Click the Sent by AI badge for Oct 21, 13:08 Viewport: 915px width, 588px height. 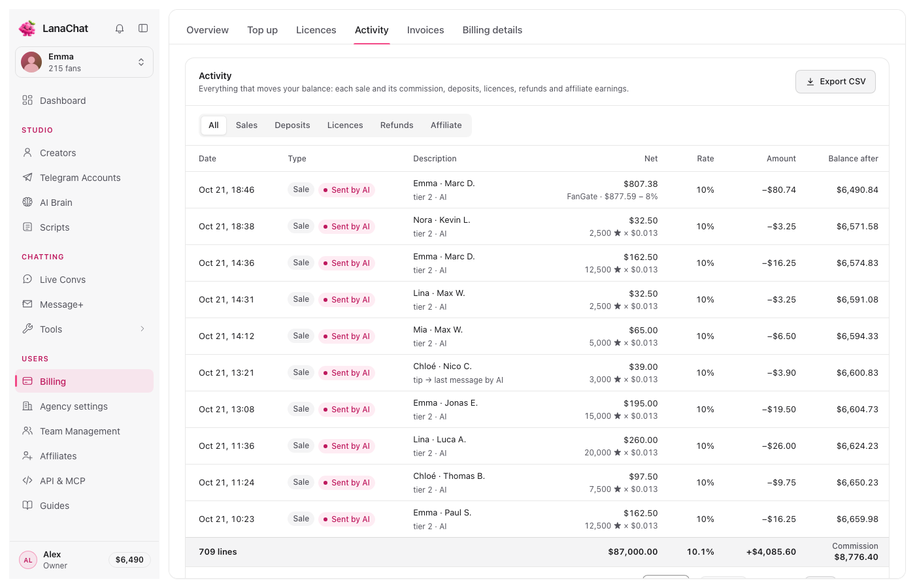(346, 410)
